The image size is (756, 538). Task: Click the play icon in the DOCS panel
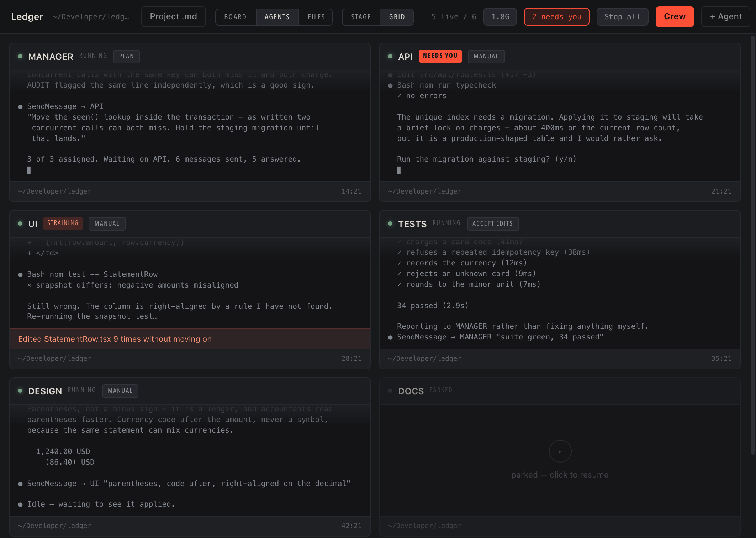(x=560, y=451)
